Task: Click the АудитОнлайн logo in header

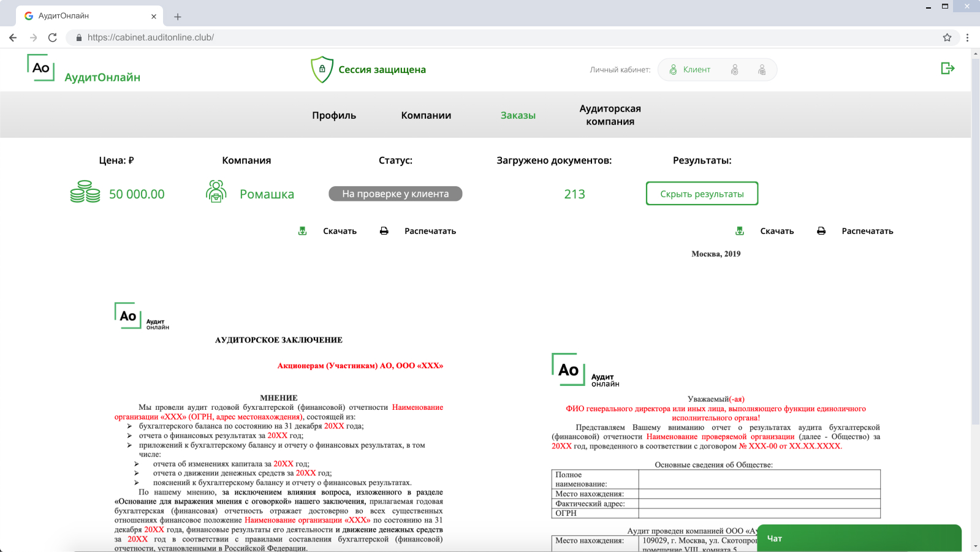Action: coord(83,69)
